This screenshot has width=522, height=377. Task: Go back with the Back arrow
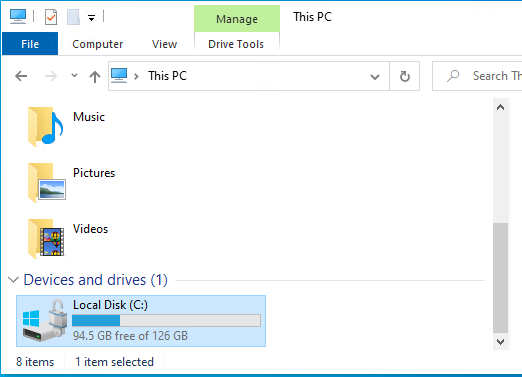[21, 76]
